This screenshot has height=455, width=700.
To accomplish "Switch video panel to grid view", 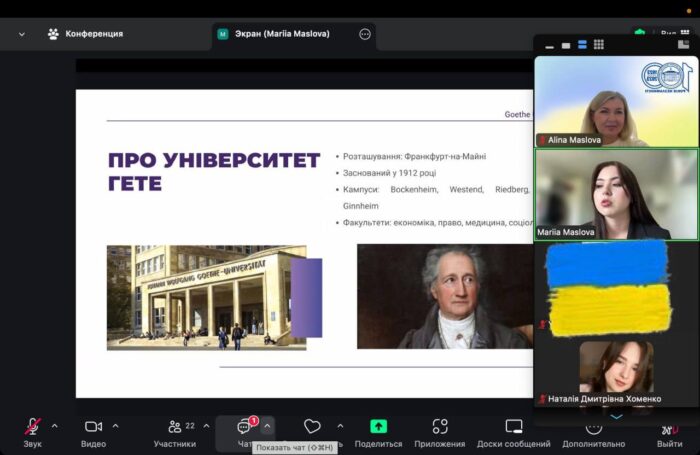I will pyautogui.click(x=598, y=45).
